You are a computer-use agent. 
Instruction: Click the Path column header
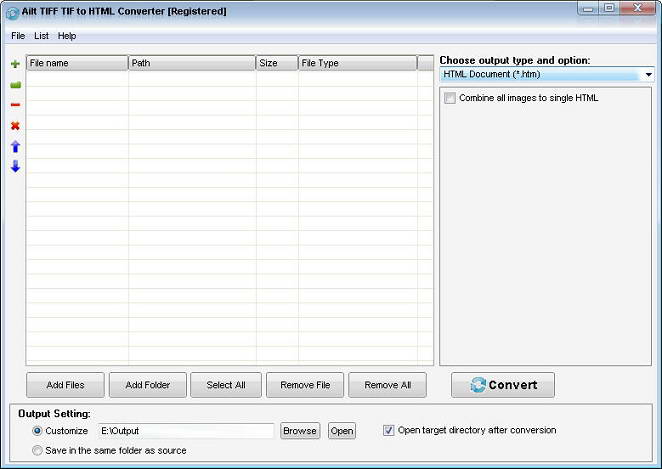pyautogui.click(x=192, y=63)
